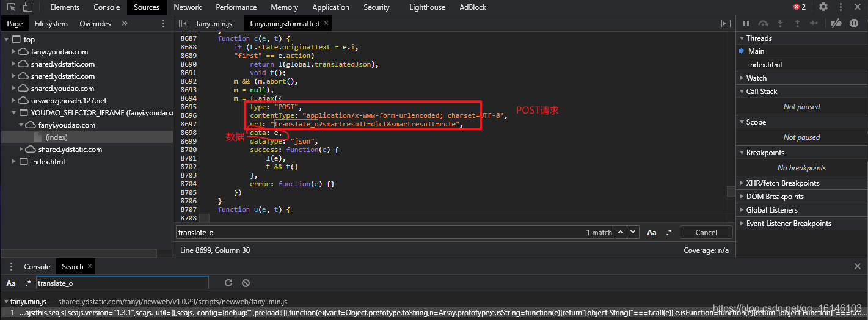Expand the shared.youdao.com domain node
Viewport: 868px width, 320px height.
click(x=14, y=88)
